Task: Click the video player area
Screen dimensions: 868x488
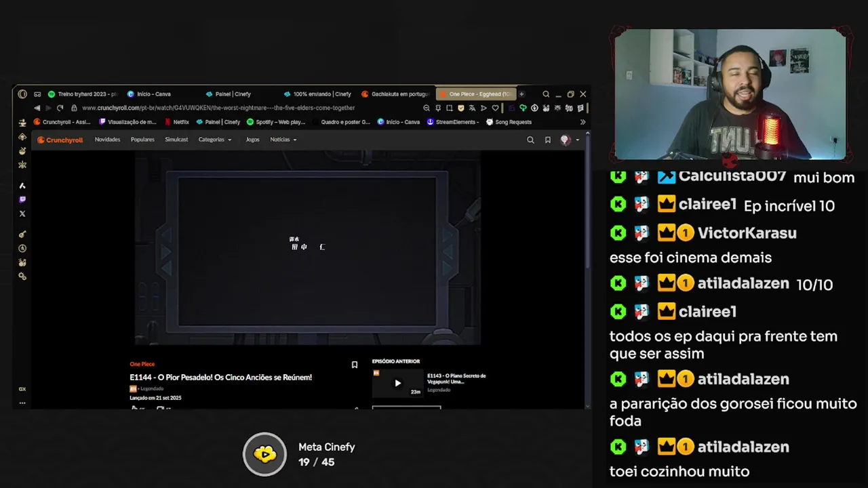Action: tap(307, 248)
